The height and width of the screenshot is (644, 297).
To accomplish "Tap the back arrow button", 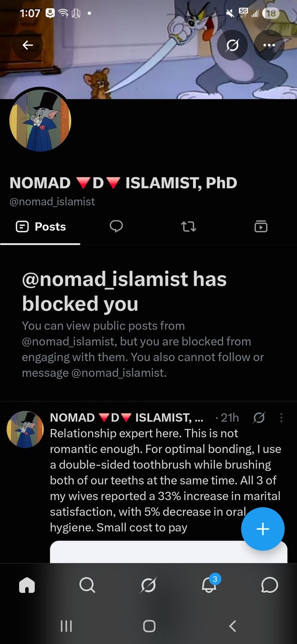I will click(x=28, y=45).
